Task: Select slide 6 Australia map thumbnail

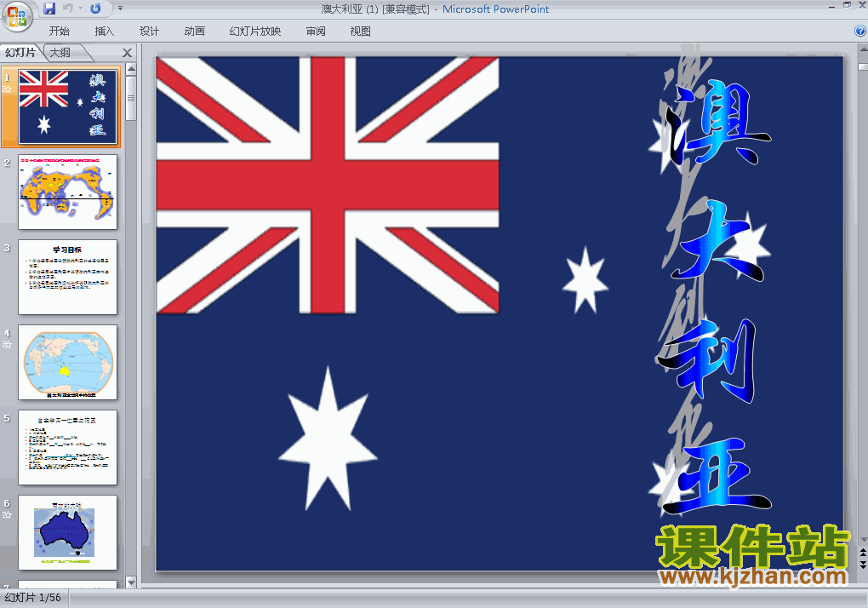Action: pyautogui.click(x=67, y=533)
